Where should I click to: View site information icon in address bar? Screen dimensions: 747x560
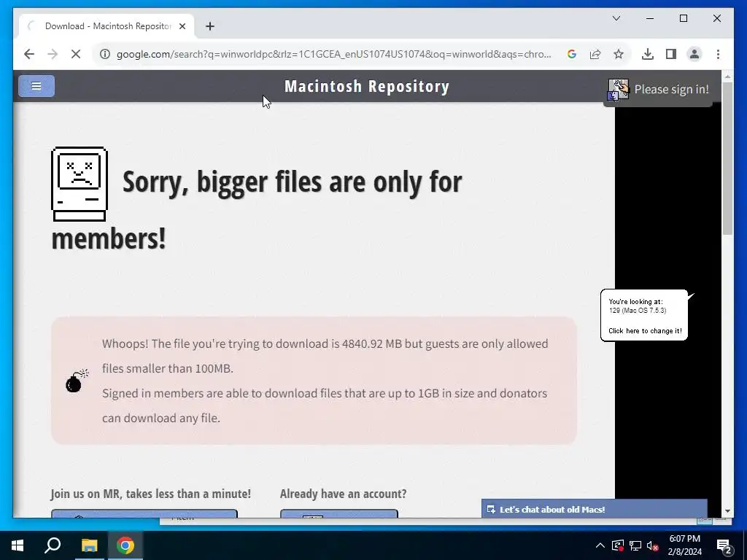105,54
